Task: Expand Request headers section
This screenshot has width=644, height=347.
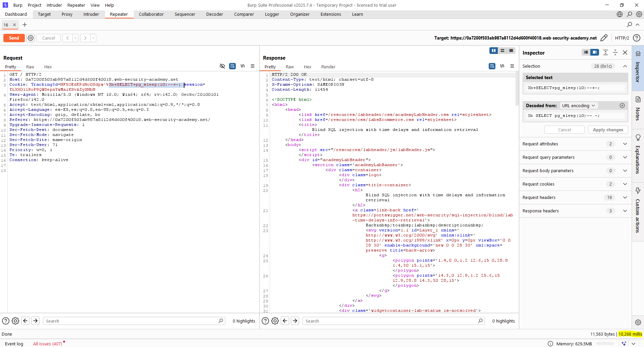Action: pos(625,198)
